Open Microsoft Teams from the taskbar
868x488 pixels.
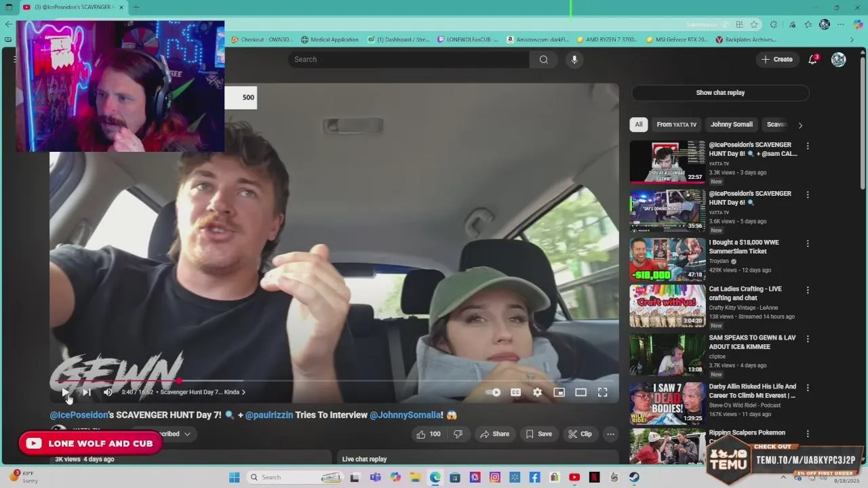(375, 477)
